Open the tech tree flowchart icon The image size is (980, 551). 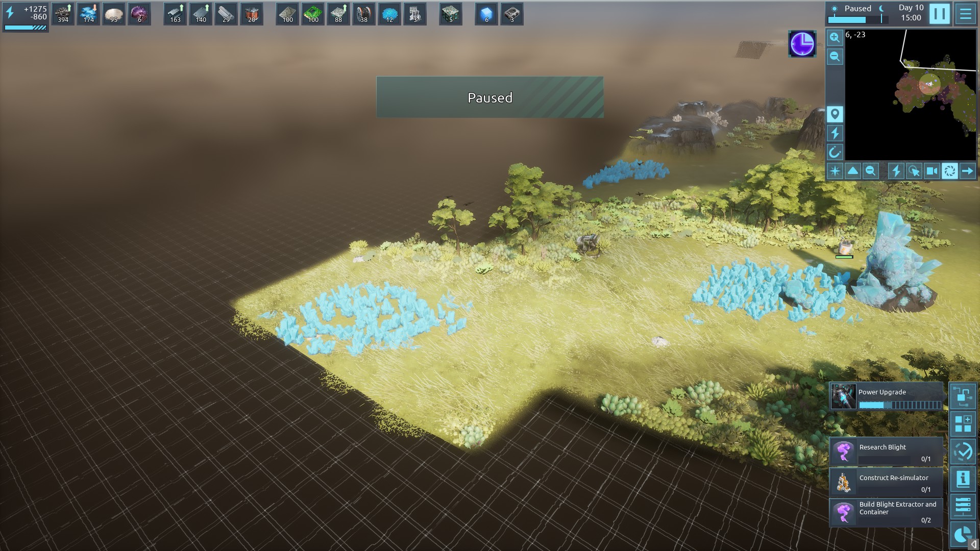point(963,396)
